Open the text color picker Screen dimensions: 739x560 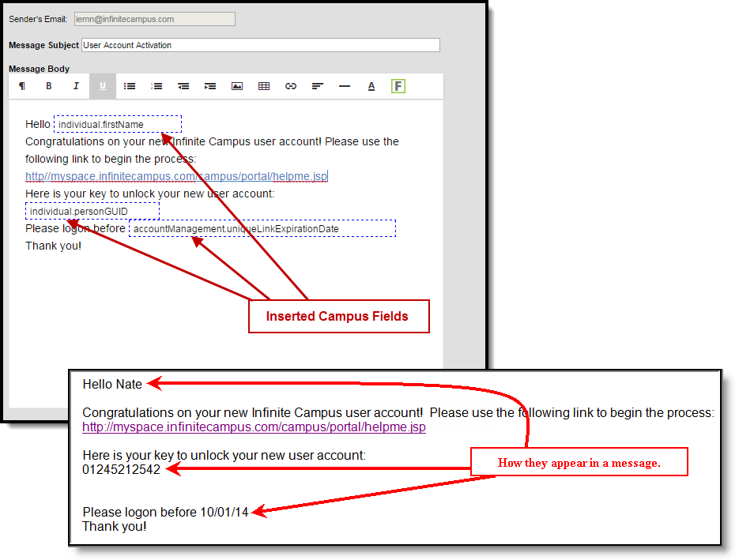(x=371, y=86)
